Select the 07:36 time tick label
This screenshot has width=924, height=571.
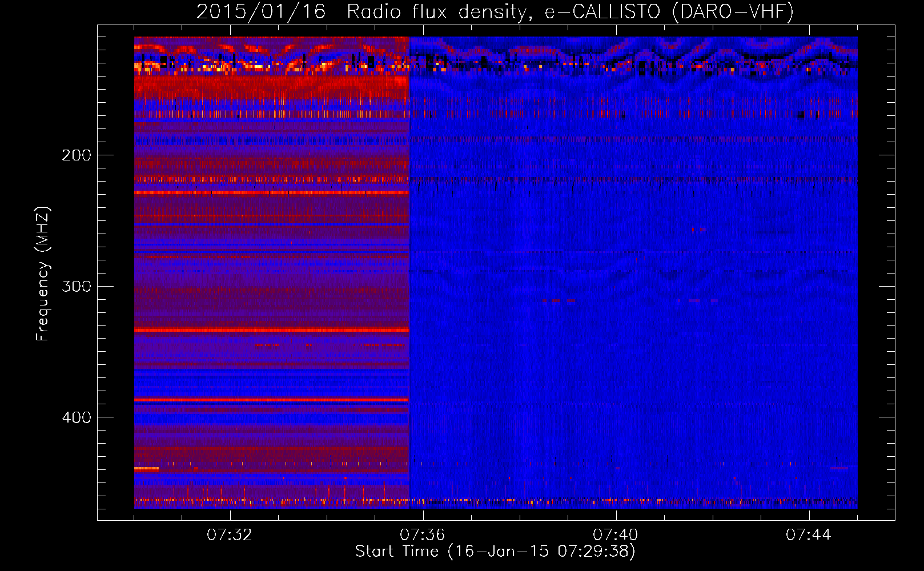(x=423, y=534)
